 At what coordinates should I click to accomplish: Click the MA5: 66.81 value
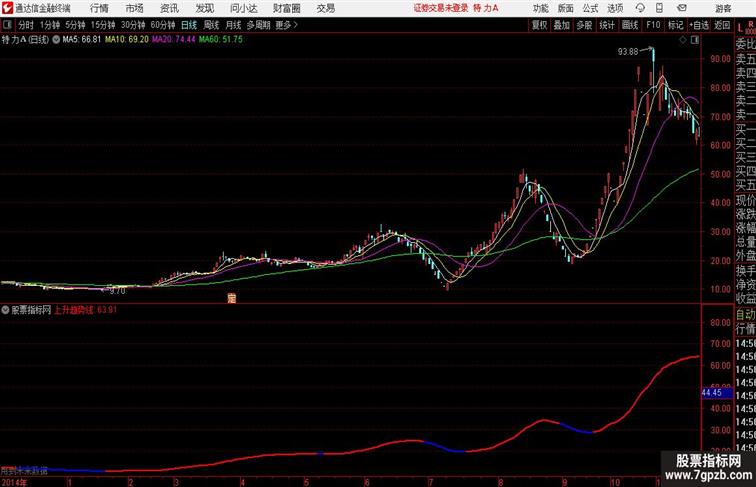click(x=82, y=40)
